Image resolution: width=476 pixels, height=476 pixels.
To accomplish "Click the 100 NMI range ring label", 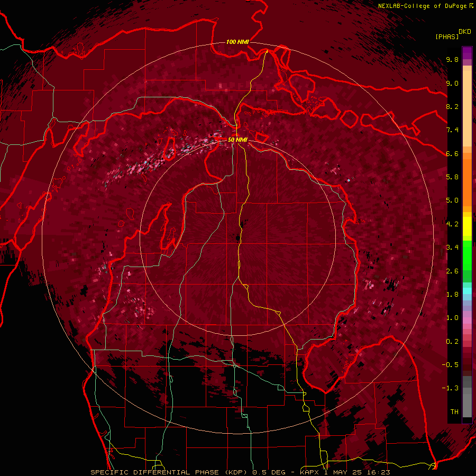I will point(237,42).
